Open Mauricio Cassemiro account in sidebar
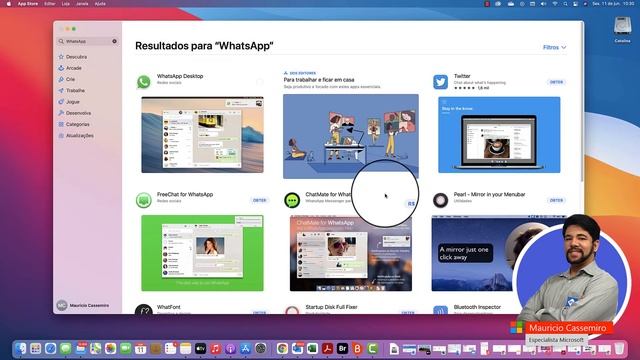Screen dimensions: 640x360 click(x=83, y=305)
